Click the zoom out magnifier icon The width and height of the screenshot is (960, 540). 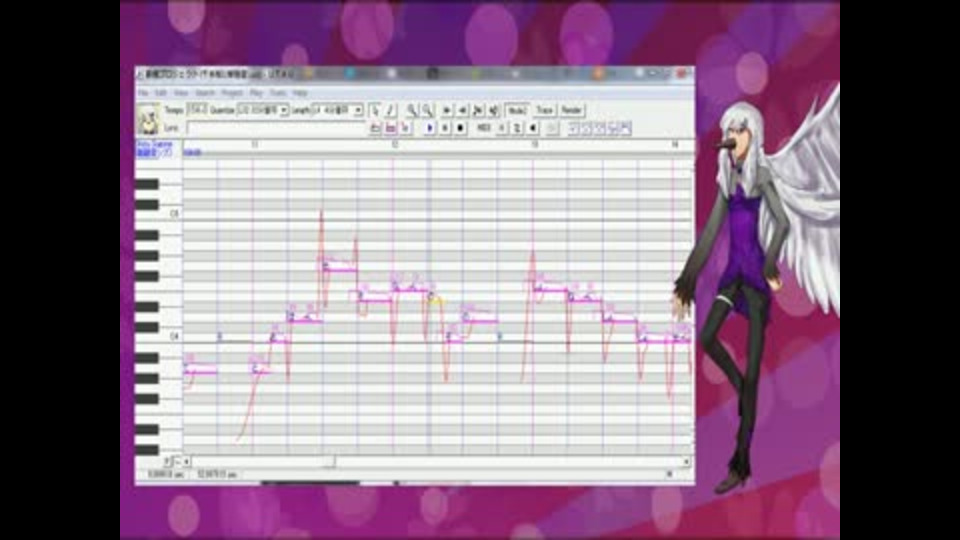pos(427,110)
